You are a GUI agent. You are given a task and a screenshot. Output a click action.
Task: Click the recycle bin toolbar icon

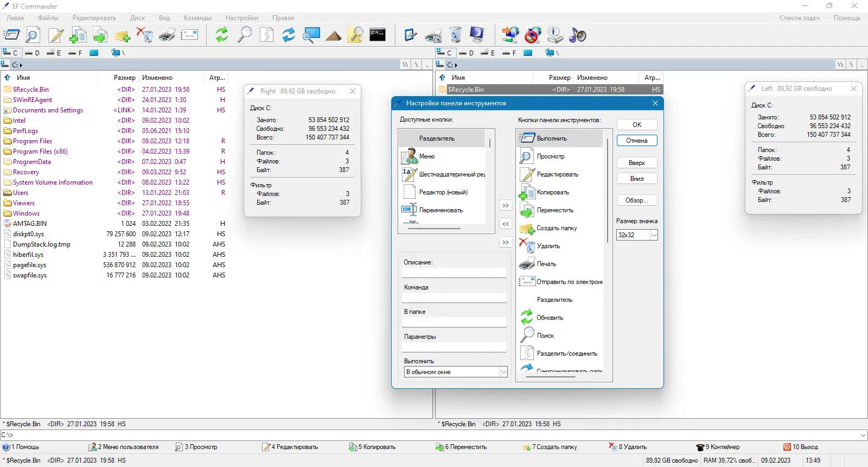pos(456,35)
